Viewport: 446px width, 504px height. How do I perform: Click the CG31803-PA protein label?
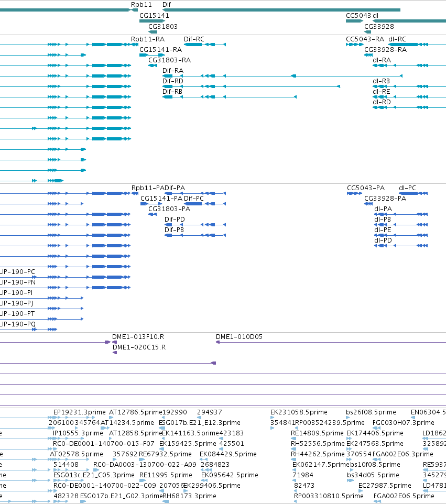point(169,209)
